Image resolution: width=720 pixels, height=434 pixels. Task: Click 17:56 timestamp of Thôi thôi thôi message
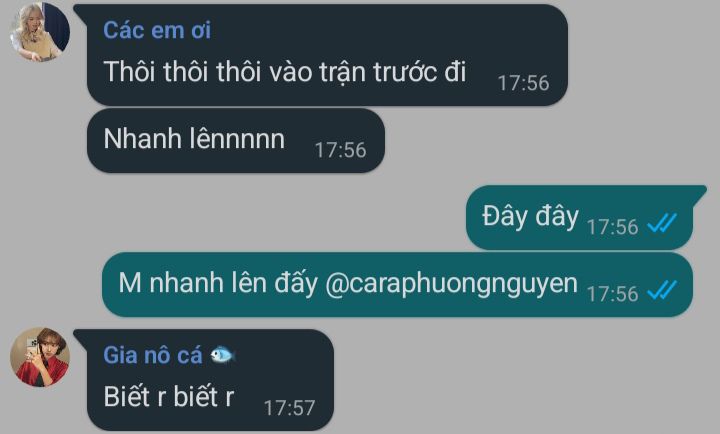pos(523,83)
